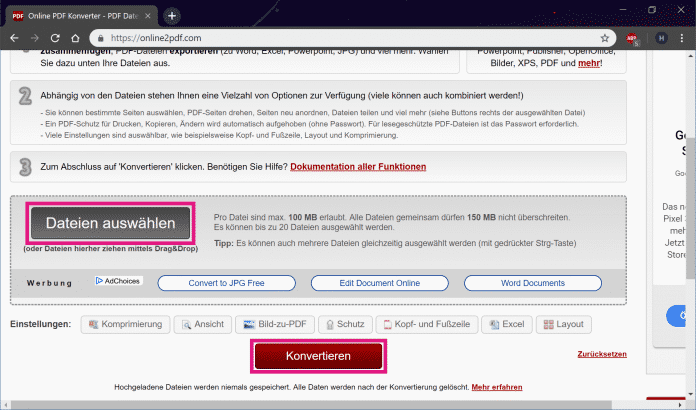Open the user profile avatar icon

tap(660, 37)
